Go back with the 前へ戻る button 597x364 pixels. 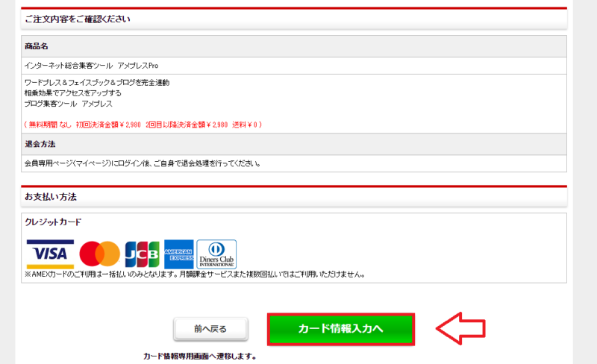[210, 329]
